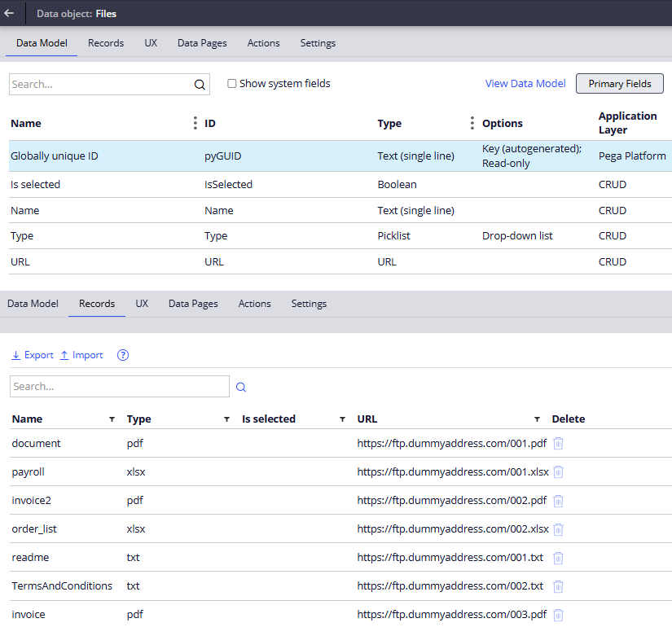Image resolution: width=672 pixels, height=627 pixels.
Task: Click the IsSelected ID cell
Action: 228,184
